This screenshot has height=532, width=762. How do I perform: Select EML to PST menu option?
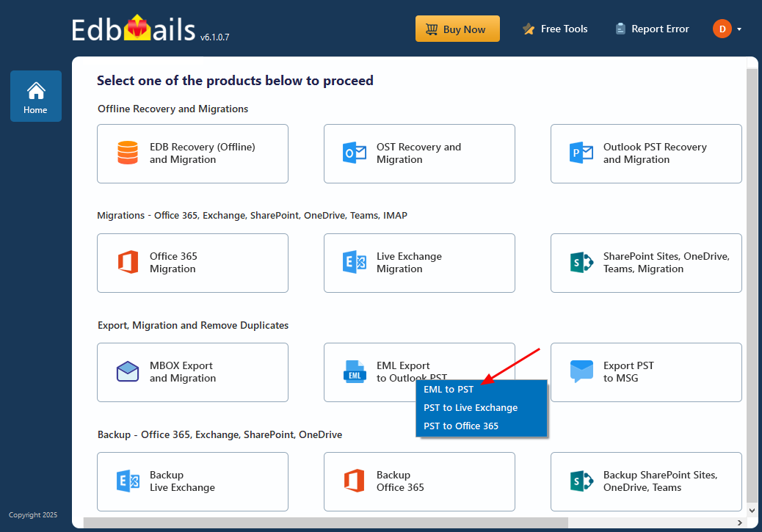[x=448, y=389]
